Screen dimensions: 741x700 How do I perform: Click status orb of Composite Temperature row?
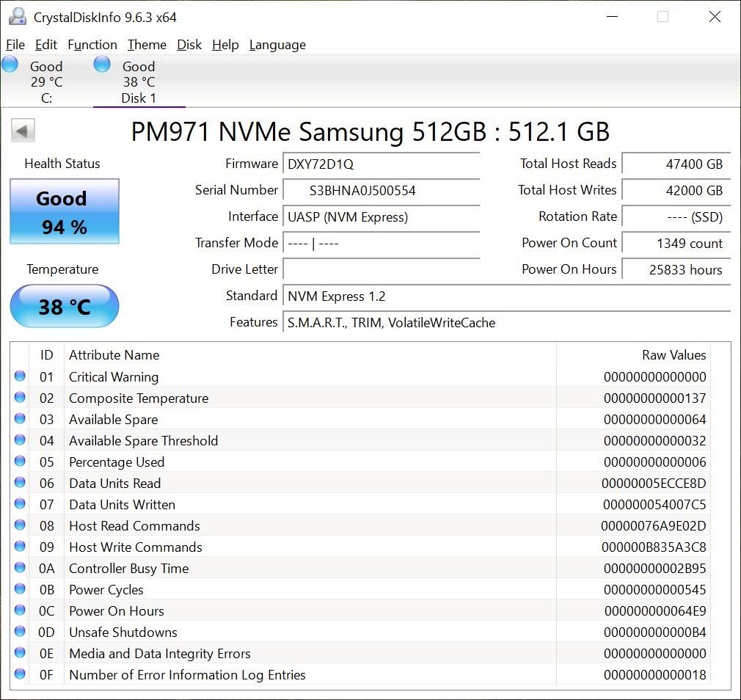tap(20, 397)
